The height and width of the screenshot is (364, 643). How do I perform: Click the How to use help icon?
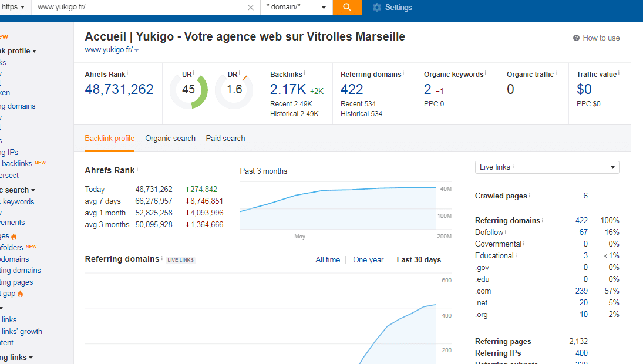click(576, 38)
